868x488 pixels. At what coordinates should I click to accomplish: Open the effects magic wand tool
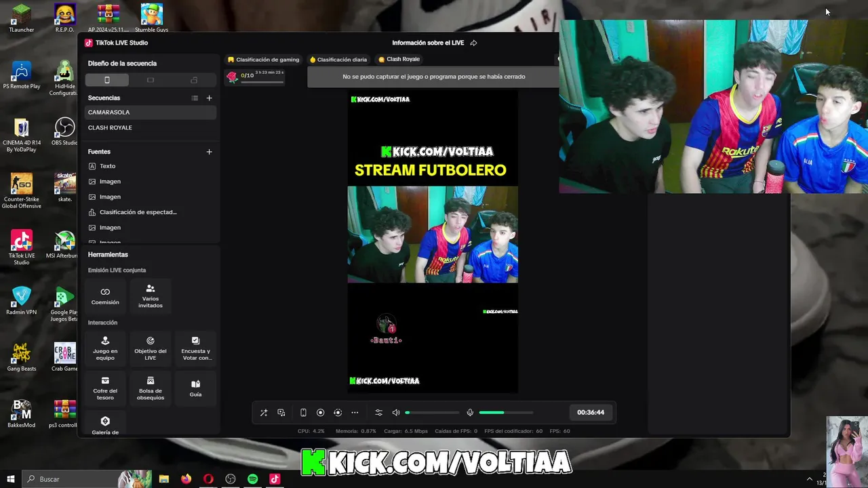264,413
